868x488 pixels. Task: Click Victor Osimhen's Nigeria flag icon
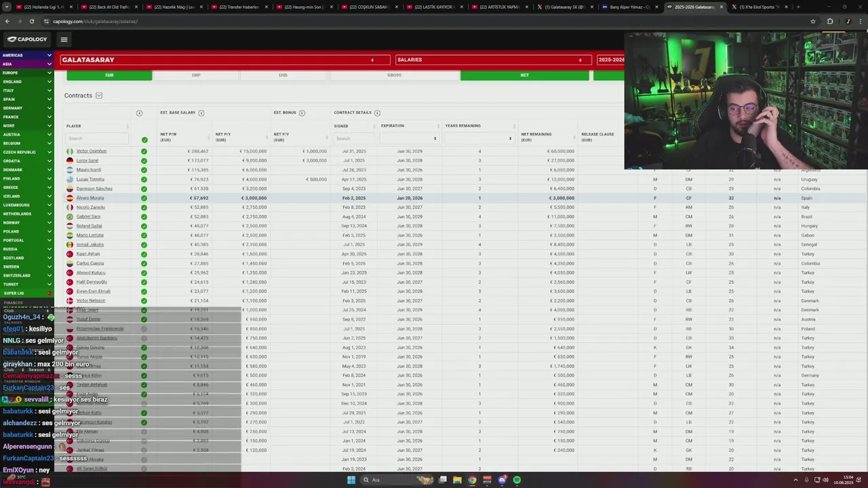70,151
